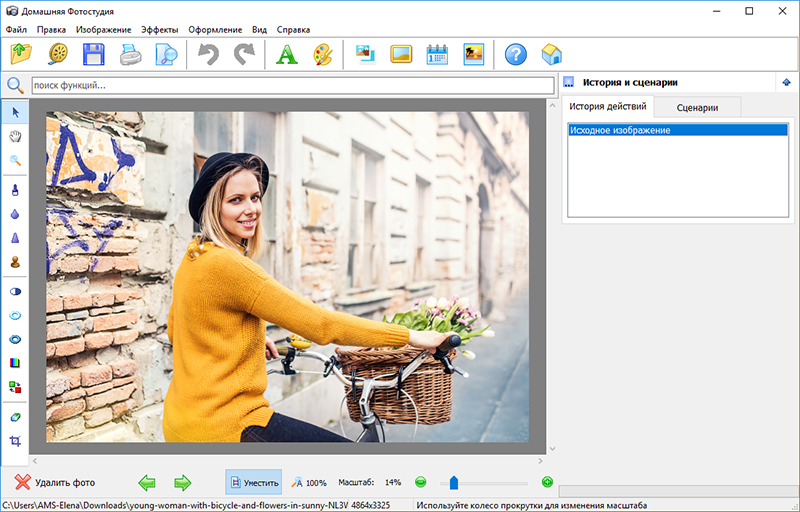The image size is (800, 512).
Task: Click the panel icon beside История и сценарии
Action: point(569,82)
